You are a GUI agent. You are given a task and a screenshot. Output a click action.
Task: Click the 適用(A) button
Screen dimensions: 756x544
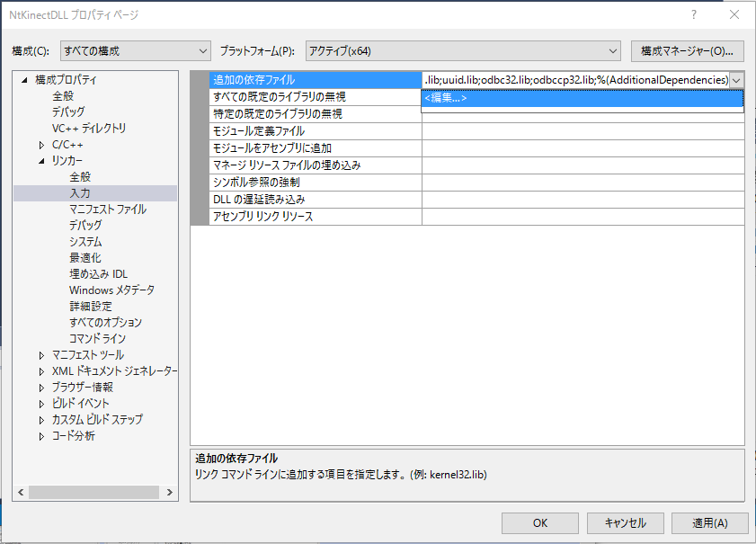click(x=709, y=522)
